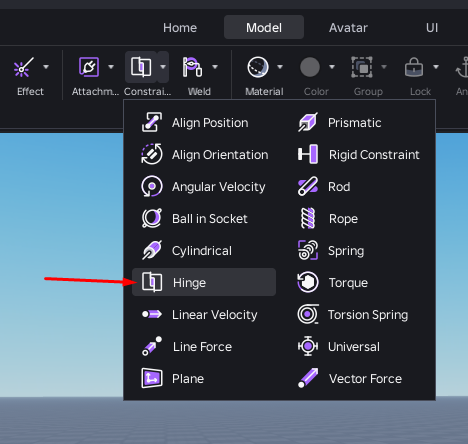
Task: Select the Hinge icon in menu
Action: (x=152, y=282)
